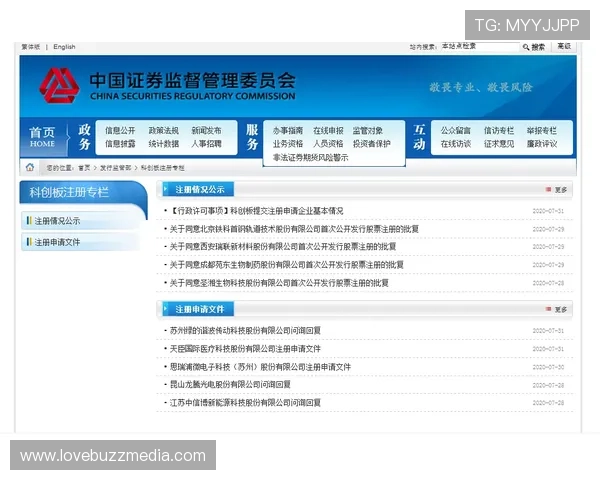Click 更多 in 注册申请文件 section
600x480 pixels.
coord(561,309)
